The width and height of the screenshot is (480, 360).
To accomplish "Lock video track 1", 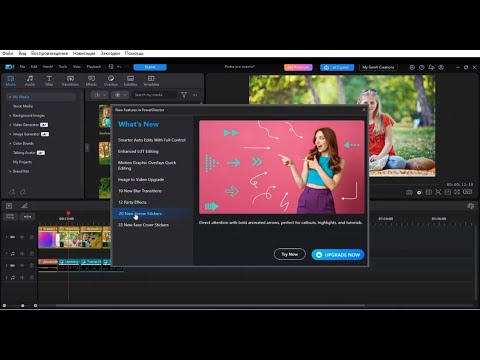I will click(x=32, y=237).
